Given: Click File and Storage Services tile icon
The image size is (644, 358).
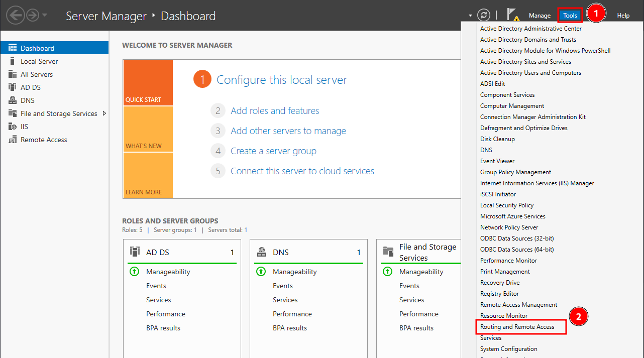Looking at the screenshot, I should (388, 251).
